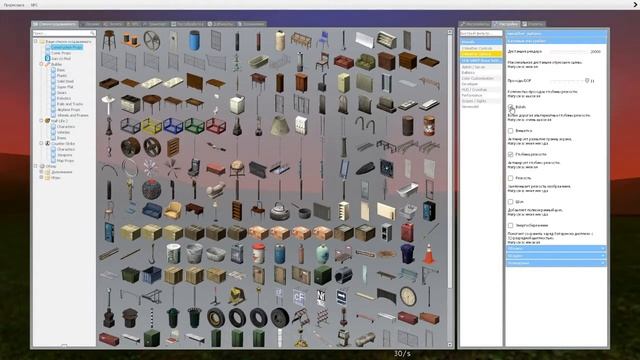Collapse the Builder tree category
Image resolution: width=640 pixels, height=360 pixels.
point(41,64)
